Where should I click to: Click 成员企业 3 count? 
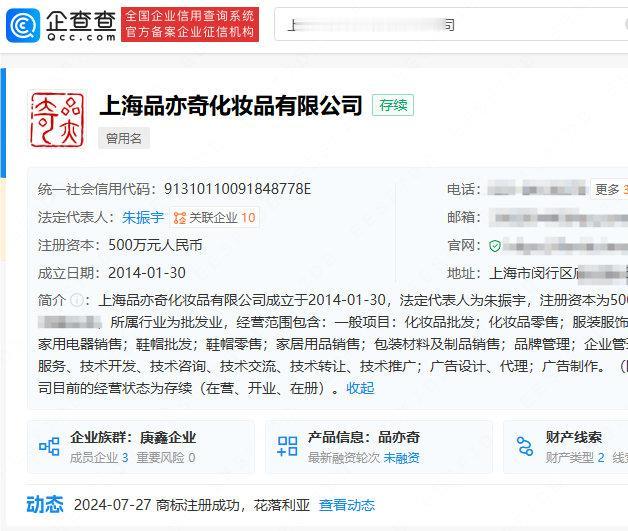click(99, 457)
